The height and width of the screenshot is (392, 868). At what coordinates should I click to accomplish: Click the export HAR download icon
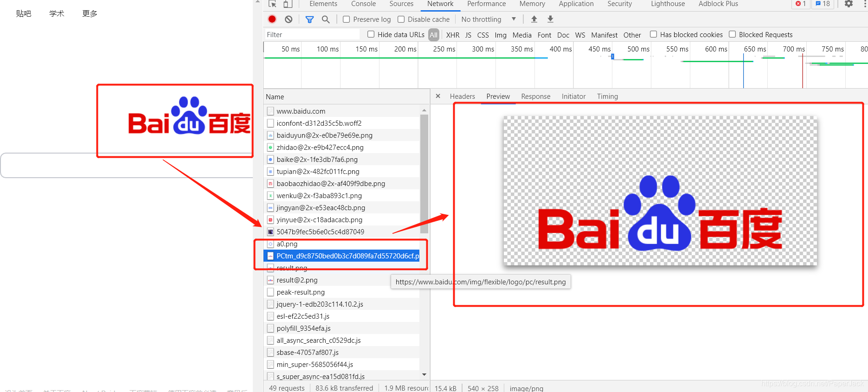[x=550, y=19]
